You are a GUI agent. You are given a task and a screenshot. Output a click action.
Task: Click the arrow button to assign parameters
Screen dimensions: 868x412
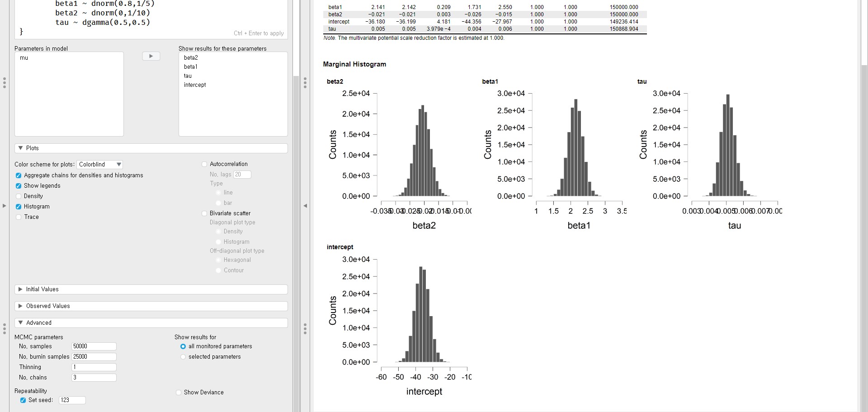[151, 56]
